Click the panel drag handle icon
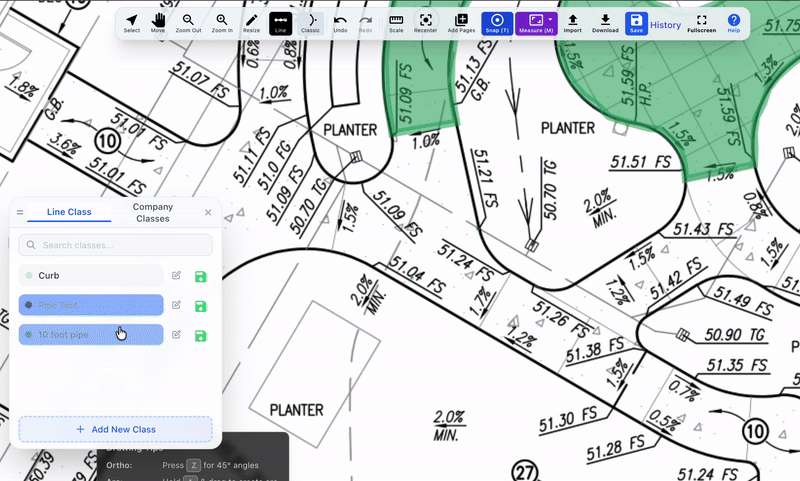Image resolution: width=800 pixels, height=481 pixels. [20, 212]
